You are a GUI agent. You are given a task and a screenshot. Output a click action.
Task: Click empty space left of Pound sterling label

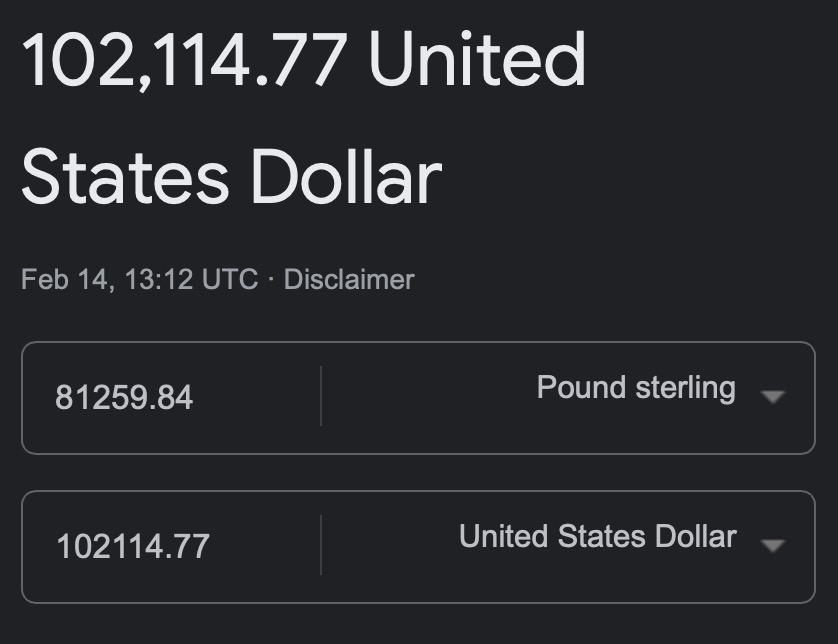point(430,397)
